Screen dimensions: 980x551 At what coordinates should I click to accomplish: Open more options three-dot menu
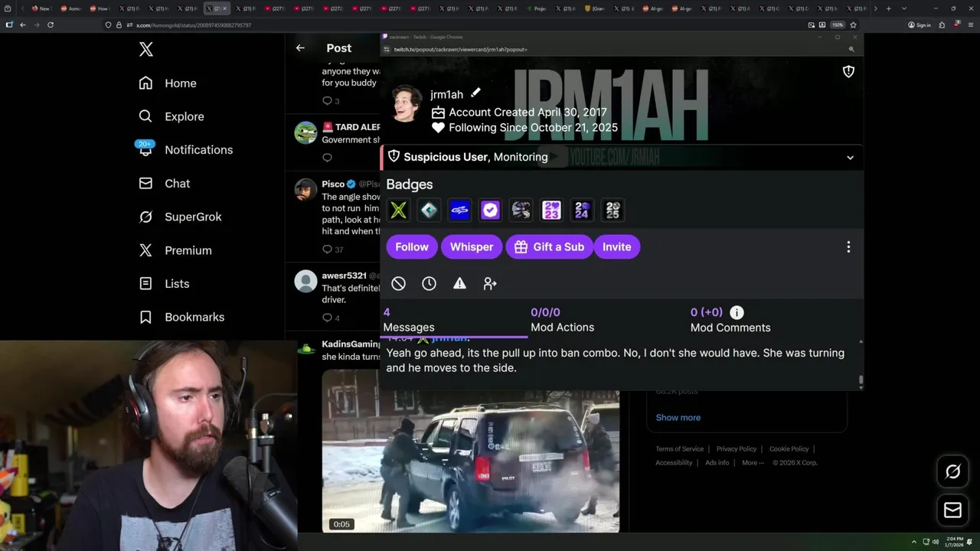coord(848,247)
